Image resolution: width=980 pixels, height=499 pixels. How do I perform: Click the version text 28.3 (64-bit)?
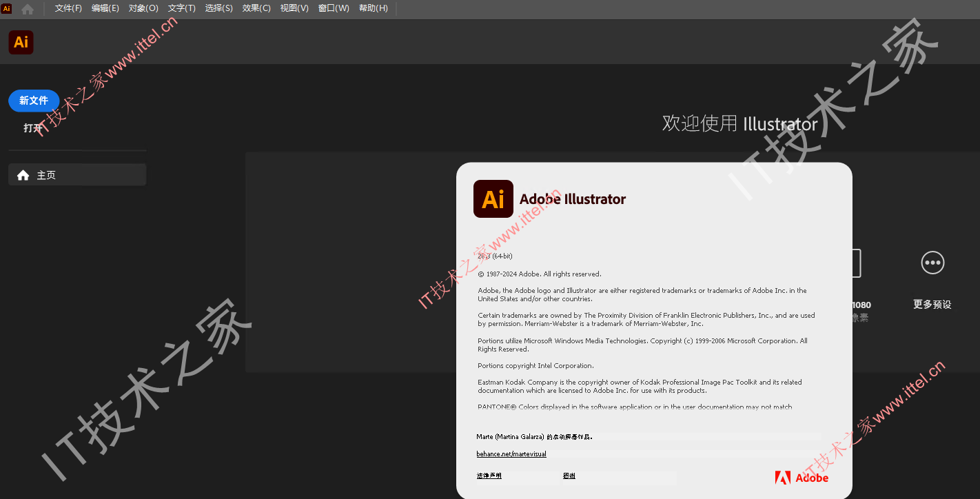pyautogui.click(x=496, y=256)
